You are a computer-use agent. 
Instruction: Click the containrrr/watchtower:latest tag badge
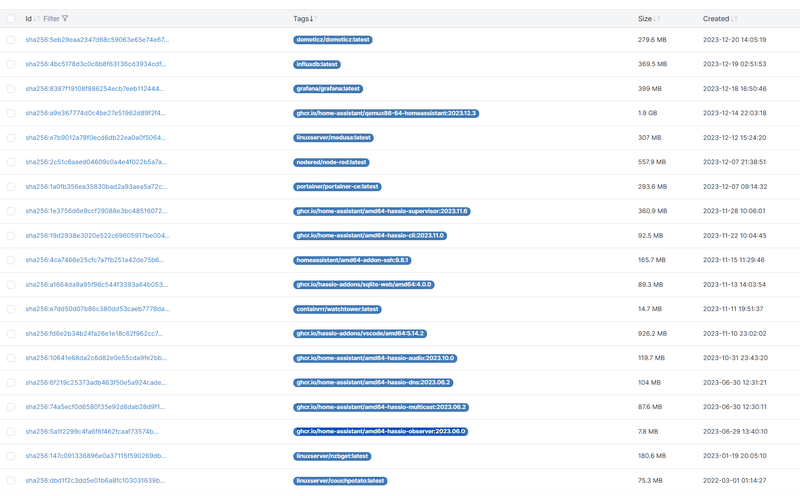pos(337,309)
